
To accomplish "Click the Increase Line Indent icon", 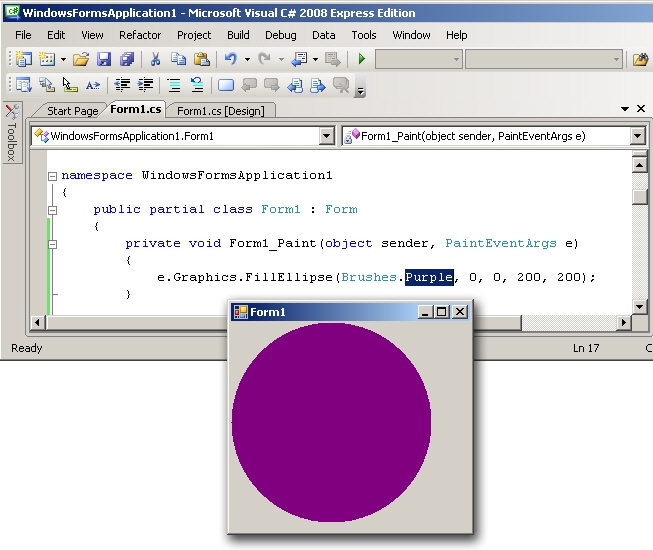I will (145, 85).
